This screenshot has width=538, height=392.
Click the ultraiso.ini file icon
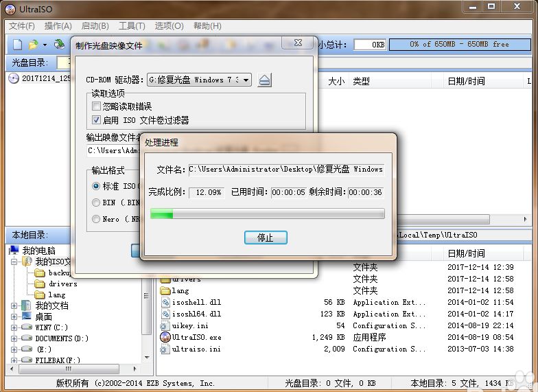click(x=165, y=349)
